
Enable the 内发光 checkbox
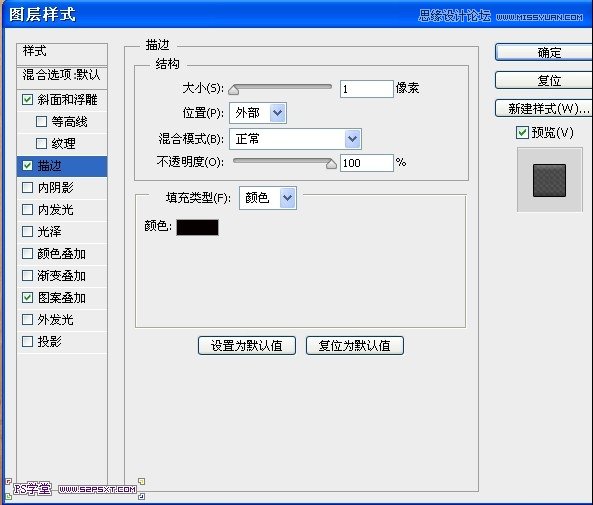pos(27,210)
